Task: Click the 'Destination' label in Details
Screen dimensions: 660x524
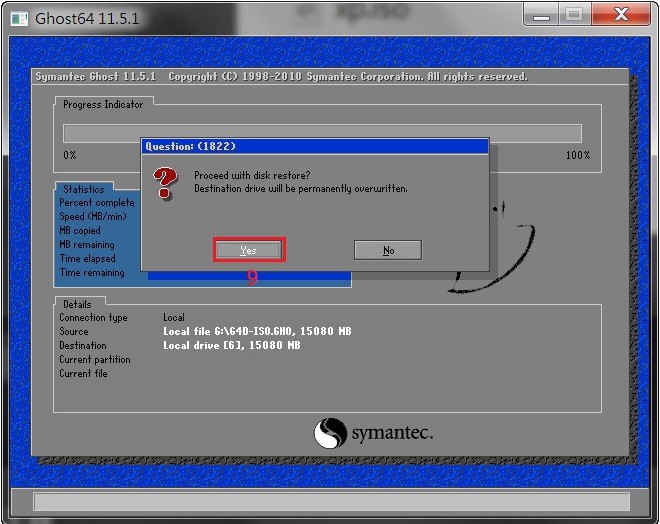Action: point(82,345)
